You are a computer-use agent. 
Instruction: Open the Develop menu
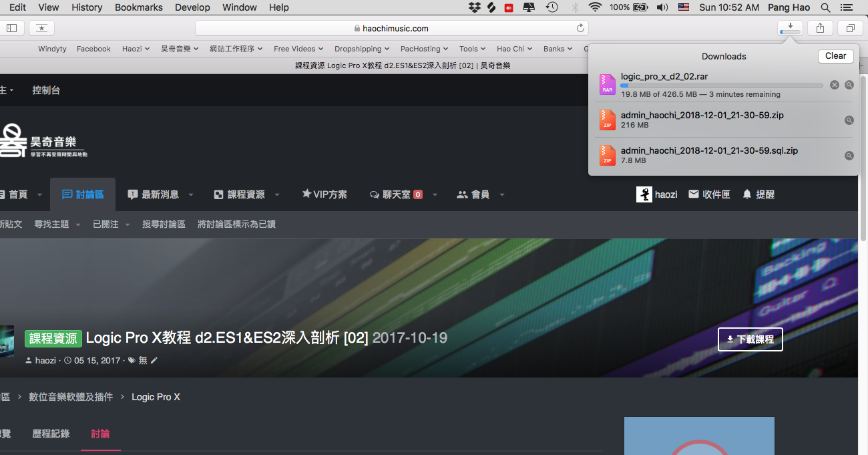click(x=192, y=7)
